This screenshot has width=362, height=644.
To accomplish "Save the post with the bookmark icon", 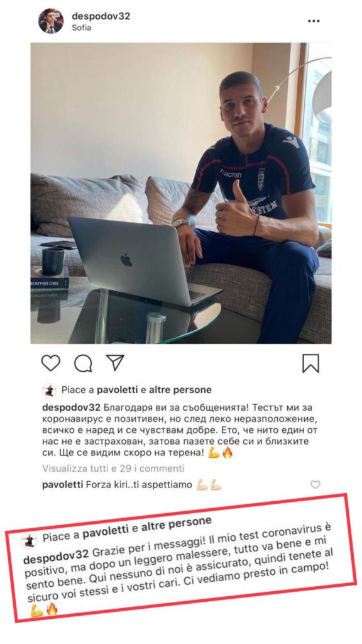I will pyautogui.click(x=310, y=364).
